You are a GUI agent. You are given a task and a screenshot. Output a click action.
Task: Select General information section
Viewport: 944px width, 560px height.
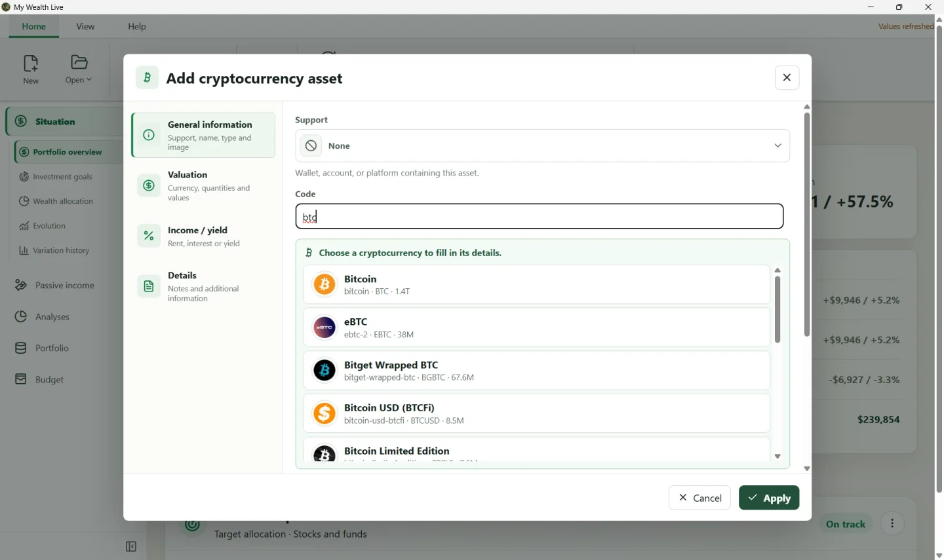[x=203, y=135]
